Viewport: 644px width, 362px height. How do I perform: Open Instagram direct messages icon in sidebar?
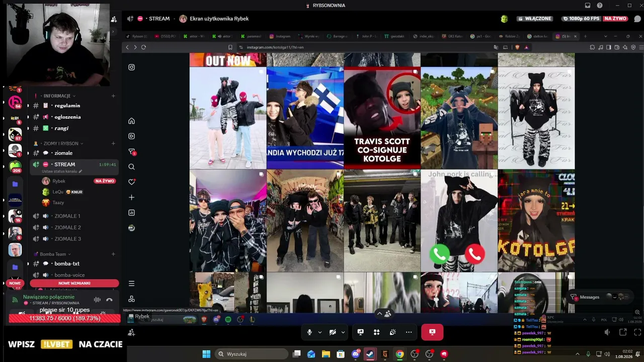132,151
